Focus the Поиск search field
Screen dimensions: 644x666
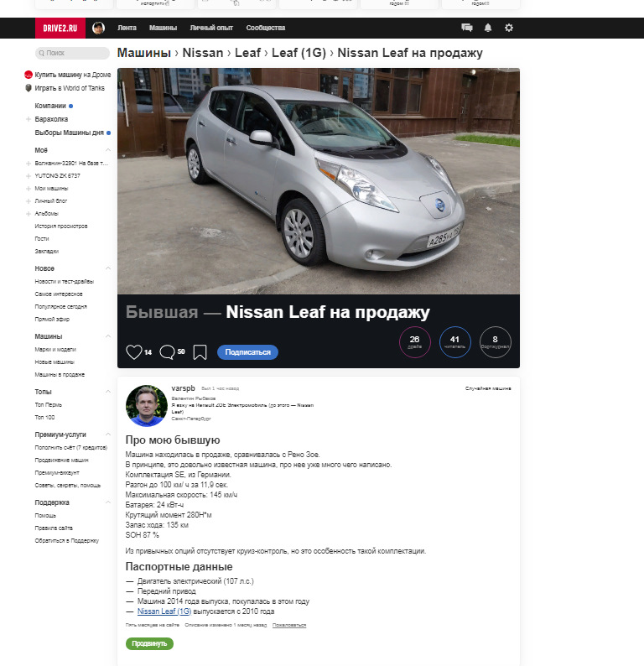(x=72, y=53)
